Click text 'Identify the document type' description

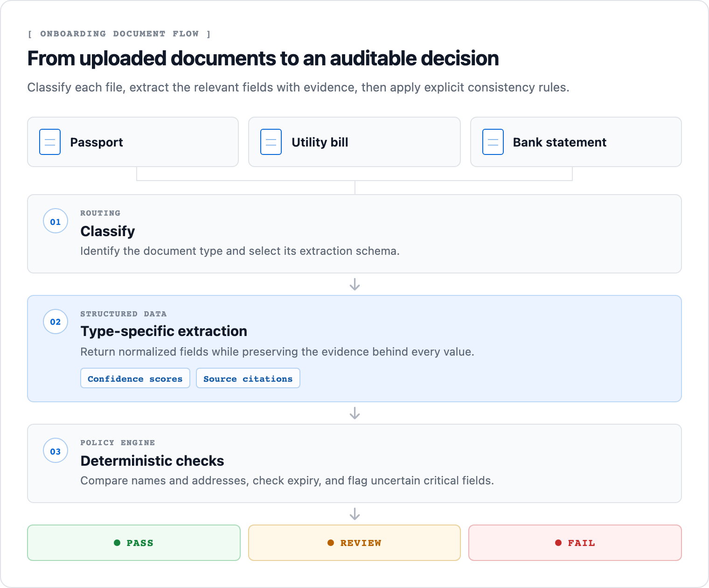click(240, 251)
